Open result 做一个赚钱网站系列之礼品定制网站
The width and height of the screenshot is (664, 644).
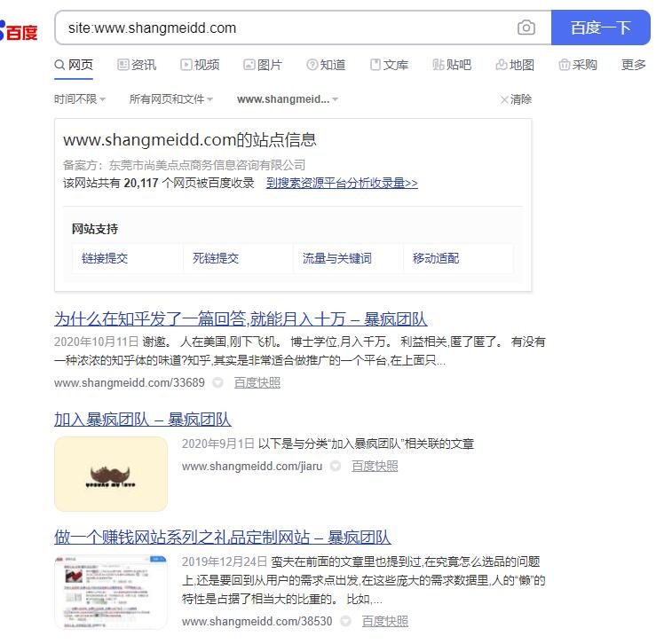tap(222, 538)
